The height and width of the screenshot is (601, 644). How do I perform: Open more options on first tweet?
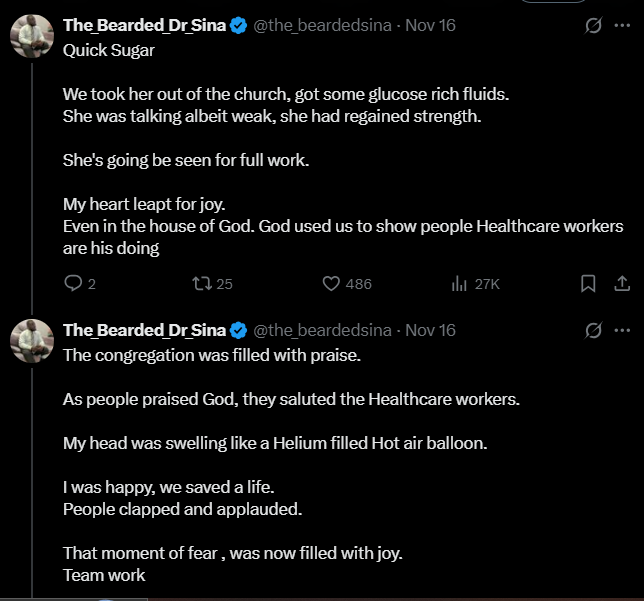(x=622, y=25)
